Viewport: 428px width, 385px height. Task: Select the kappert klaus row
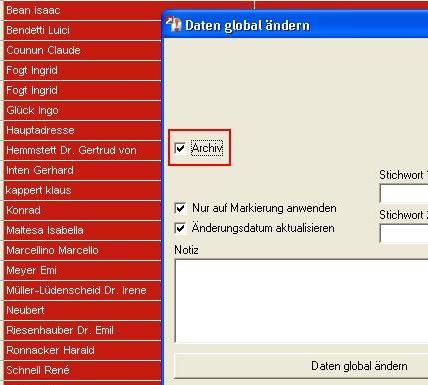click(x=82, y=190)
